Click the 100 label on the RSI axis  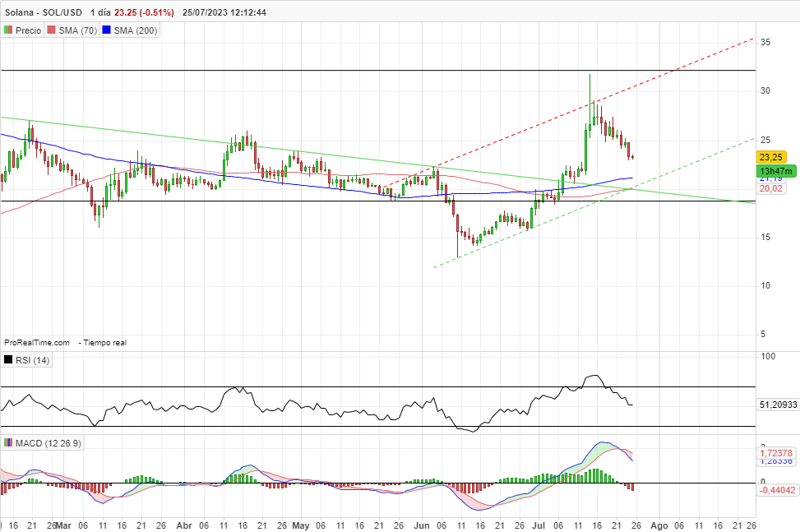768,356
